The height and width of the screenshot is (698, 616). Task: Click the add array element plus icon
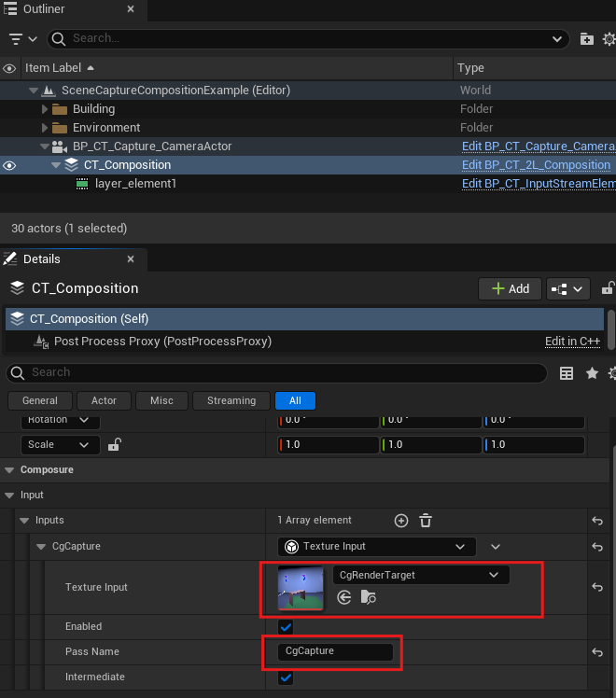401,520
